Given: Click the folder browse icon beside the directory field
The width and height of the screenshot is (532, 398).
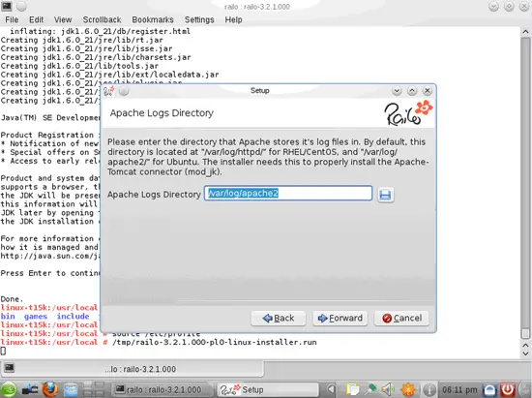Looking at the screenshot, I should pyautogui.click(x=385, y=195).
